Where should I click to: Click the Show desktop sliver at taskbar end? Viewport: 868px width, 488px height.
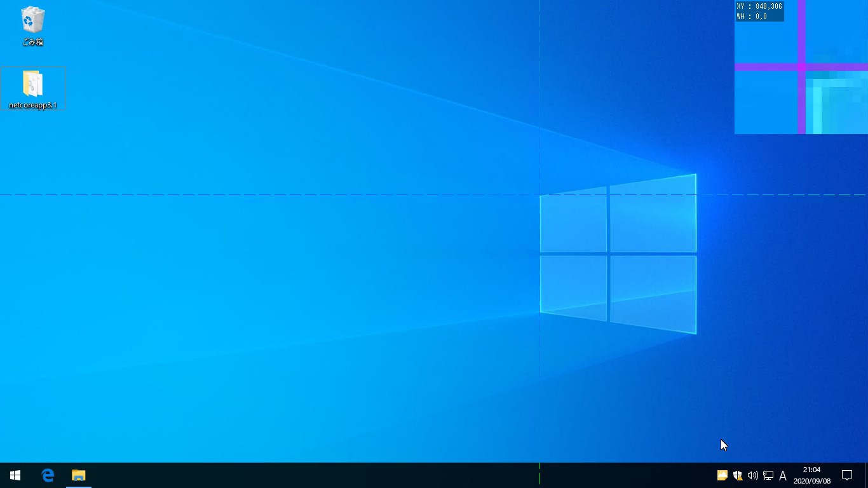point(866,475)
